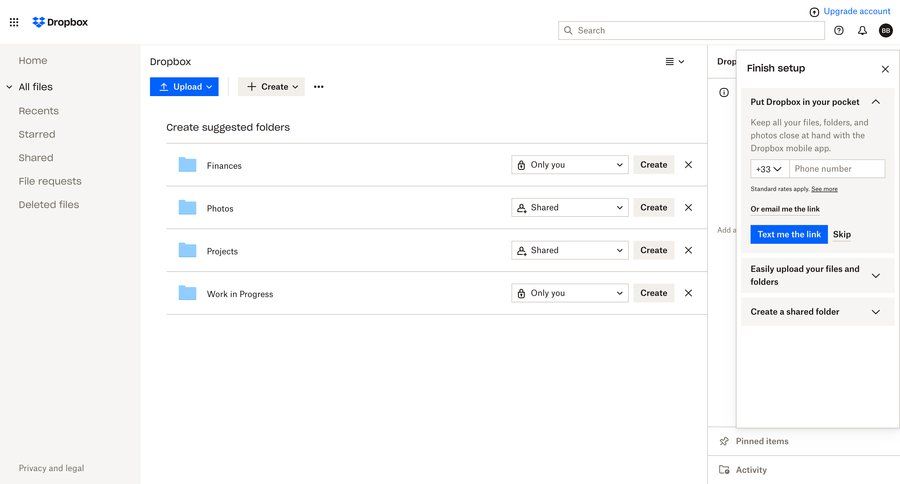900x484 pixels.
Task: Open the Create dropdown button
Action: [271, 87]
